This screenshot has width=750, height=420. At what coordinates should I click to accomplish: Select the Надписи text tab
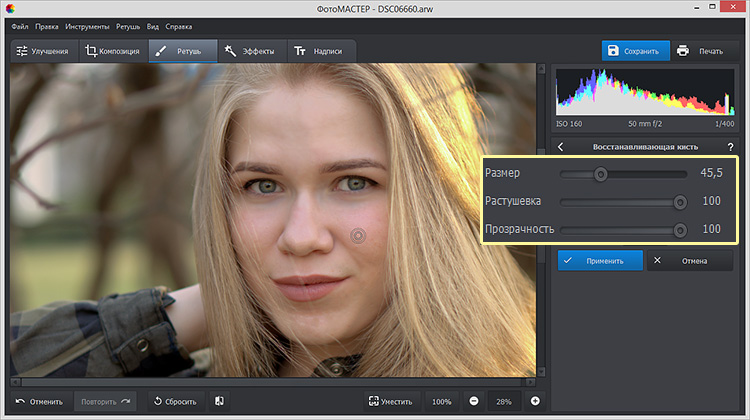point(318,51)
